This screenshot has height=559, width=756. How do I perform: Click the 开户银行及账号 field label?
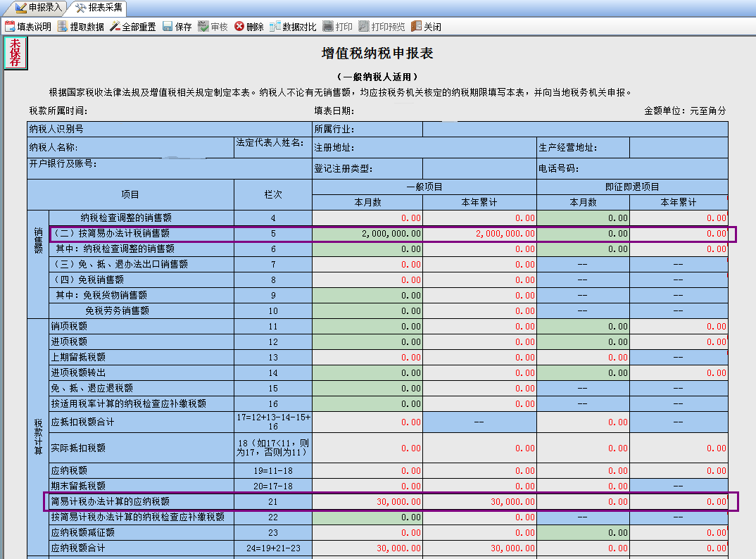pyautogui.click(x=63, y=163)
